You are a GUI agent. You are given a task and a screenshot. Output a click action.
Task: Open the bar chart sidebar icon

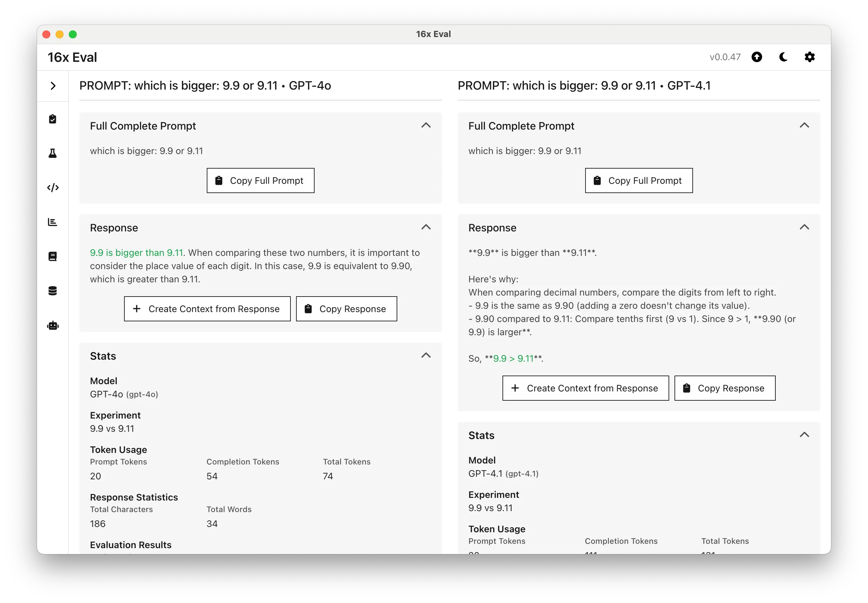click(x=53, y=222)
